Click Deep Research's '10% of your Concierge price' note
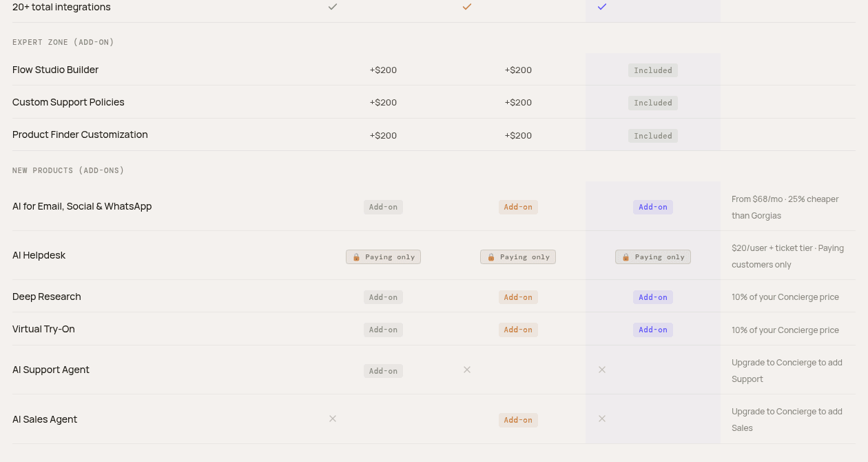The height and width of the screenshot is (462, 868). [x=785, y=297]
